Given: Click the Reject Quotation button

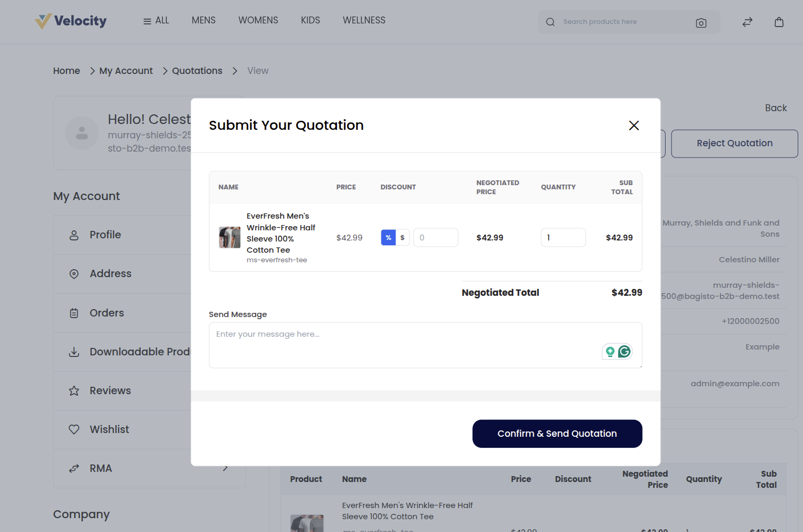Looking at the screenshot, I should pyautogui.click(x=734, y=144).
